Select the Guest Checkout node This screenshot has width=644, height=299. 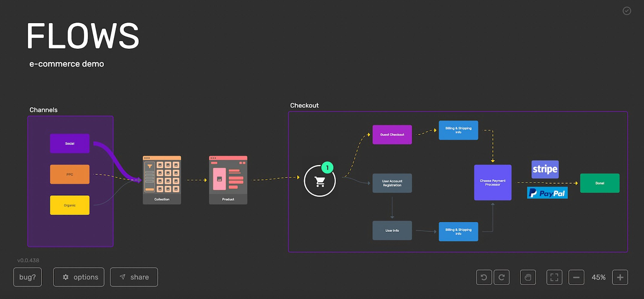[x=392, y=135]
